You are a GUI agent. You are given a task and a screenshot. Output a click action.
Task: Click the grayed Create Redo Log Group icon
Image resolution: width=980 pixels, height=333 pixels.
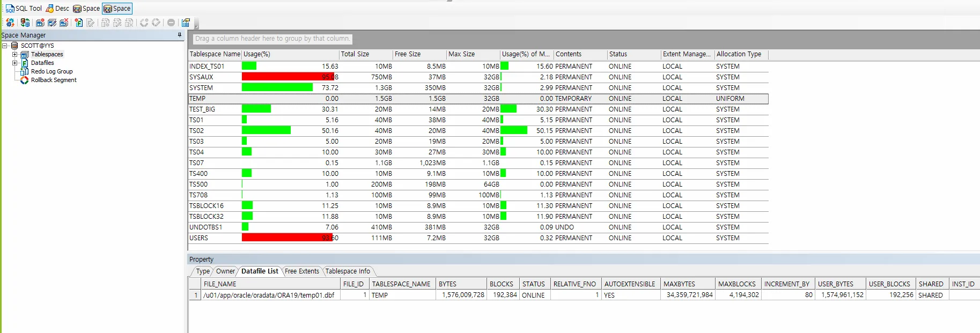pos(106,23)
